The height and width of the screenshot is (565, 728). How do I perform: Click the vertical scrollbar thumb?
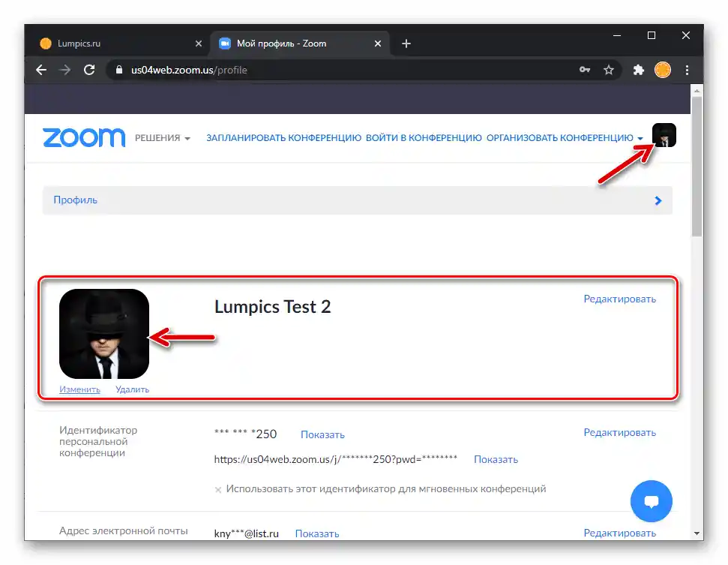[x=697, y=167]
